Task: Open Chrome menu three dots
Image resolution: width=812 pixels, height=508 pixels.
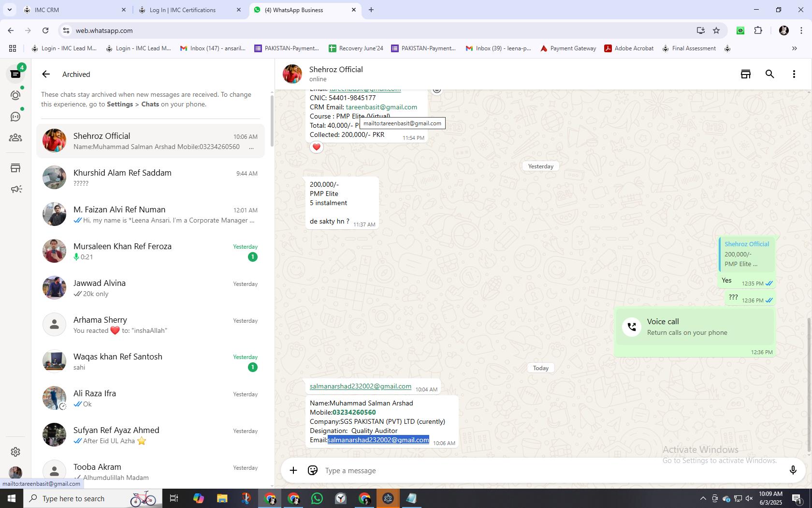Action: (801, 30)
